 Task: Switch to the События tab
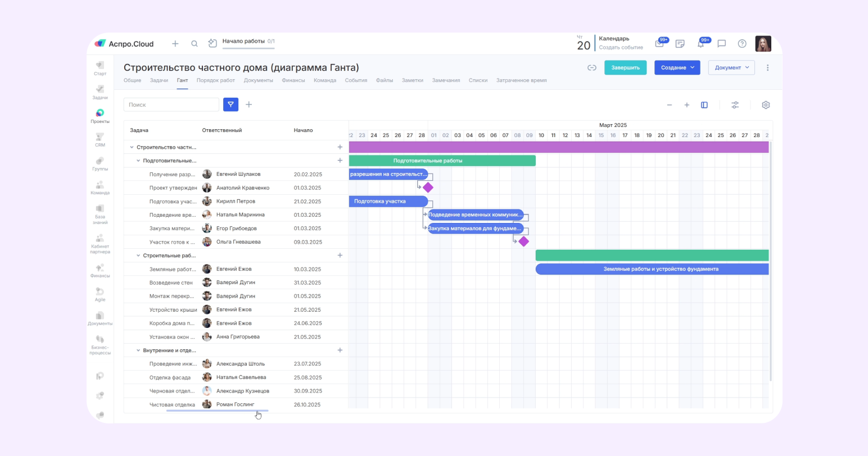[x=356, y=80]
